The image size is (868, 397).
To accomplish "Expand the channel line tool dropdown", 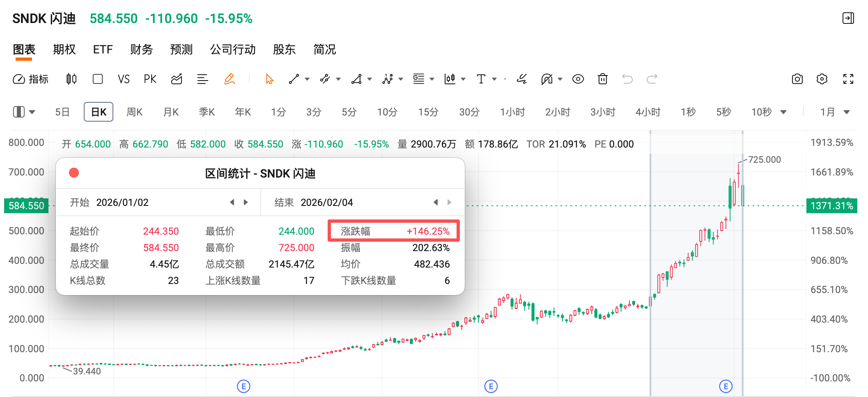I will tap(338, 79).
